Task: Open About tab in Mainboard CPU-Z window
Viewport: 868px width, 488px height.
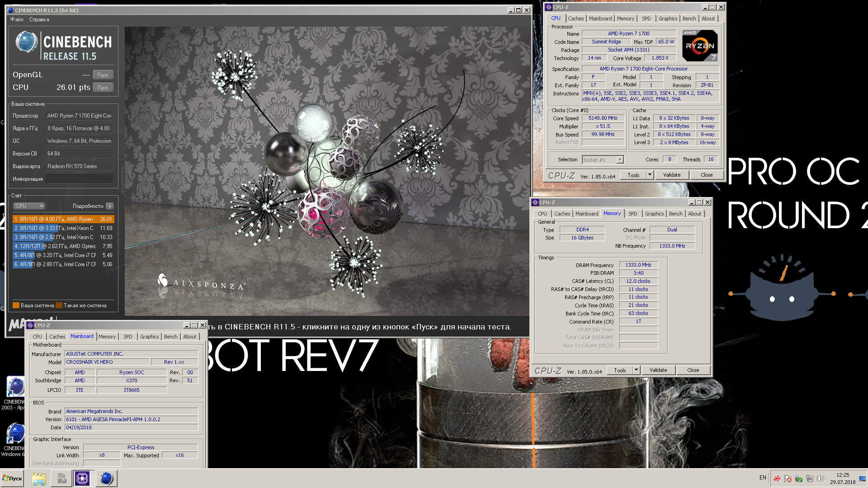Action: 190,337
